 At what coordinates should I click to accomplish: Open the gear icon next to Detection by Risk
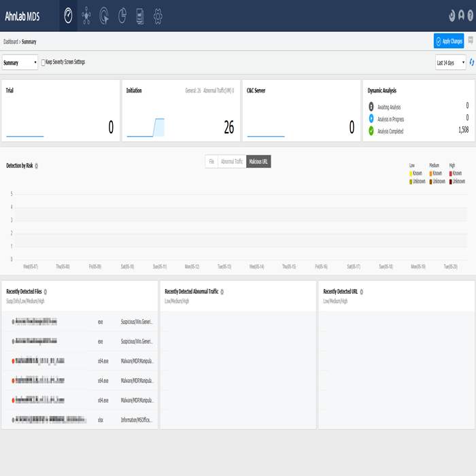click(36, 166)
